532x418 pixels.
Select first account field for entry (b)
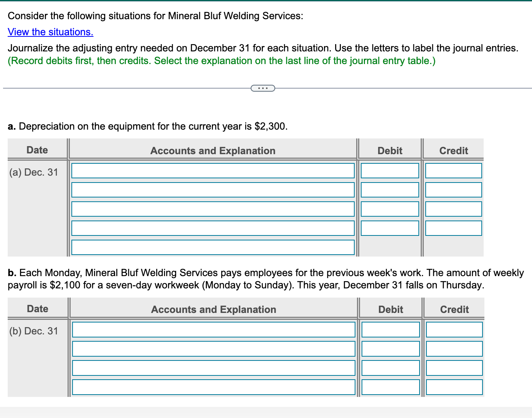click(x=214, y=330)
